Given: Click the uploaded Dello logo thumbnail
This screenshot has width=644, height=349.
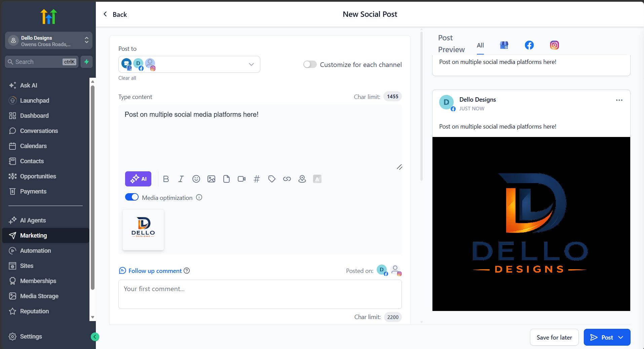Looking at the screenshot, I should click(143, 230).
